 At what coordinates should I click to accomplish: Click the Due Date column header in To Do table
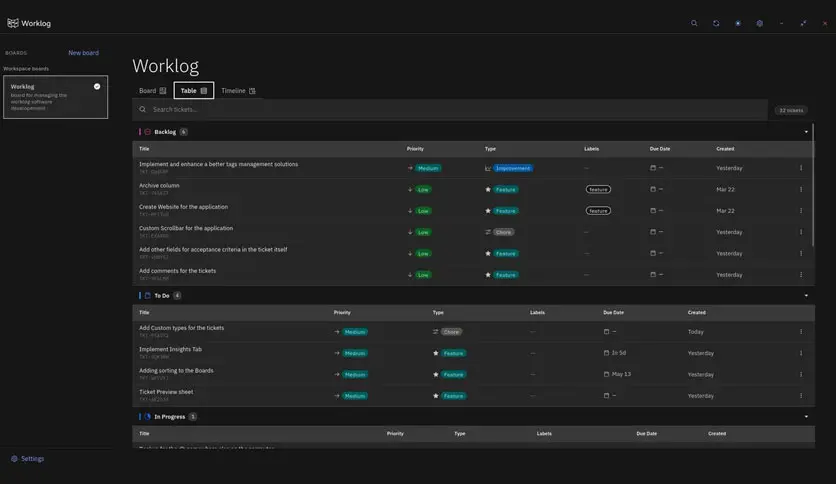point(614,312)
